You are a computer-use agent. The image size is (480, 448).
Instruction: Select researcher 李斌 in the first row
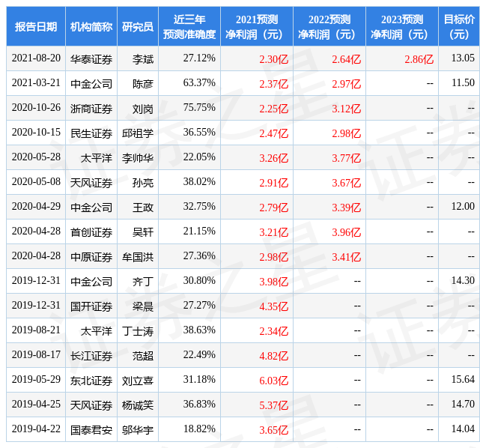tap(143, 58)
